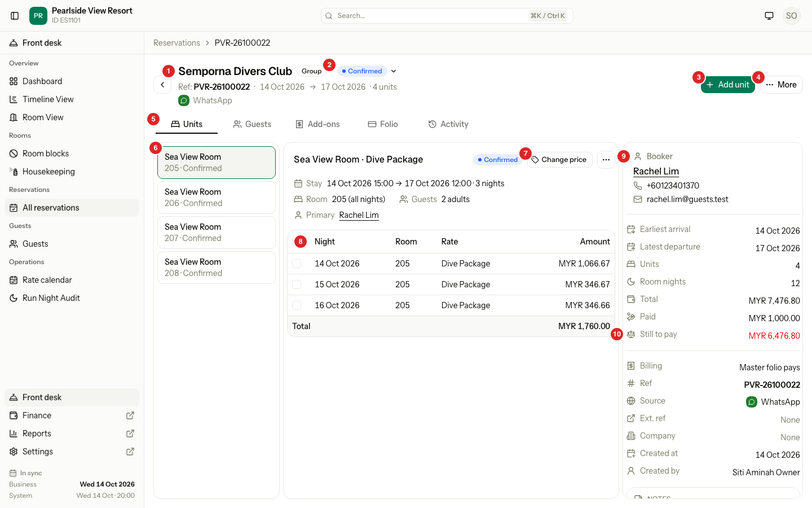Viewport: 812px width, 508px height.
Task: Toggle the sidebar collapse icon
Action: 15,16
